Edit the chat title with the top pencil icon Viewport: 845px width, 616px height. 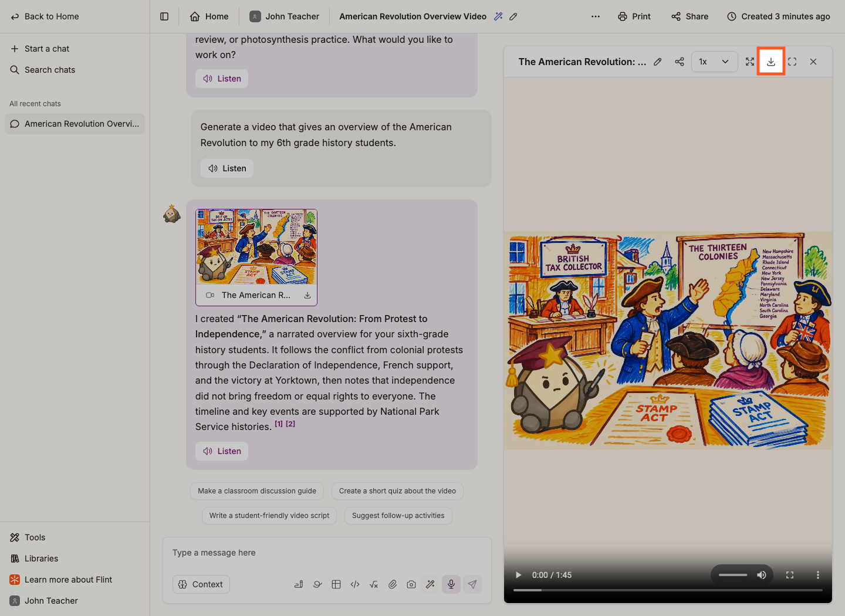click(513, 16)
